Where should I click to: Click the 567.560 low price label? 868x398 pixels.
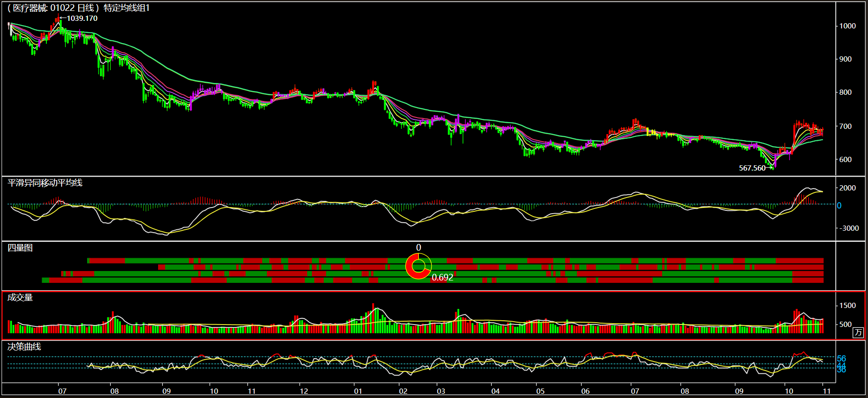[752, 168]
